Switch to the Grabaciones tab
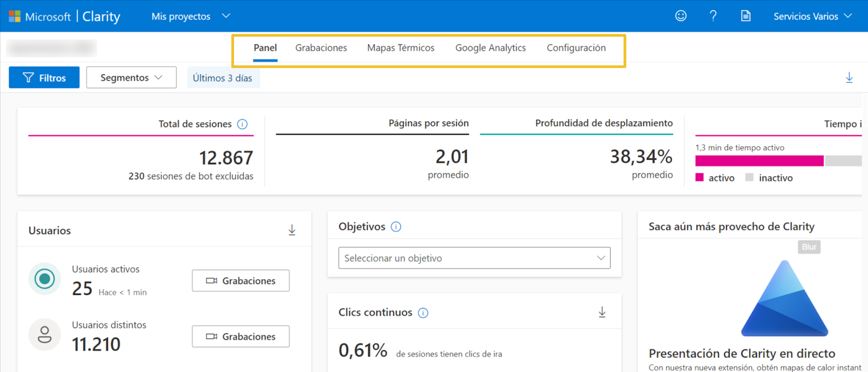Image resolution: width=868 pixels, height=372 pixels. click(321, 48)
